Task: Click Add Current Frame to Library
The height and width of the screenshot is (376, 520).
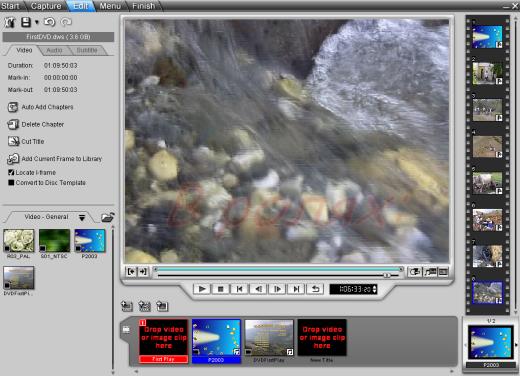Action: point(61,159)
